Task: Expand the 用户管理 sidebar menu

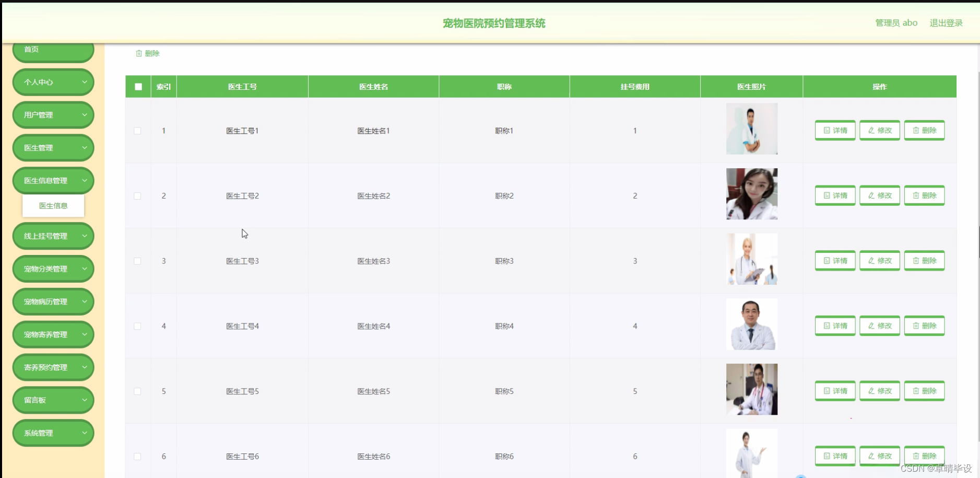Action: click(x=53, y=114)
